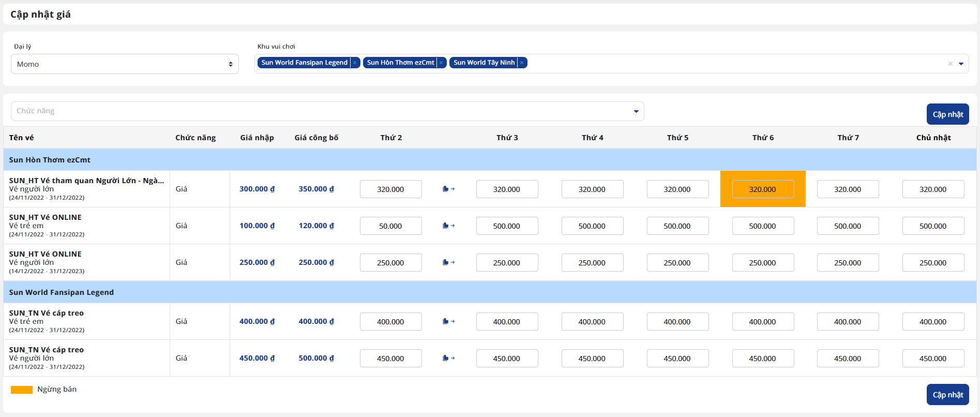
Task: Click highlighted Thứ 6 price 320.000 field
Action: click(763, 189)
